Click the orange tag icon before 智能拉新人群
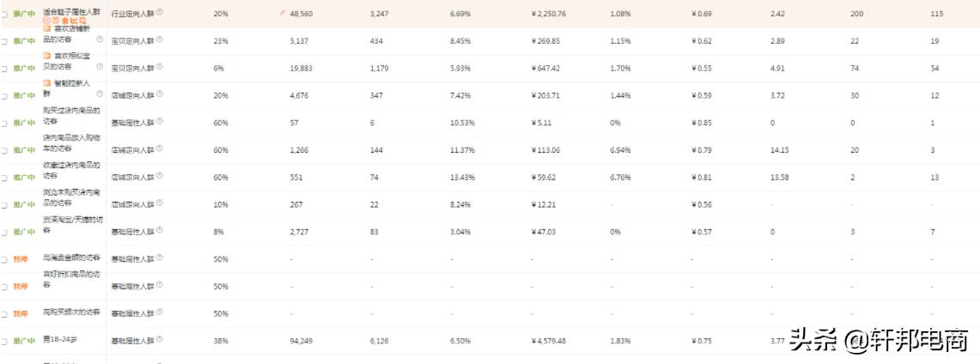This screenshot has height=364, width=980. tap(47, 82)
